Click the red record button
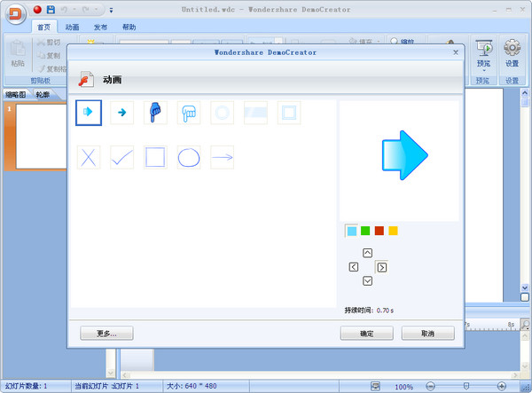 (37, 10)
